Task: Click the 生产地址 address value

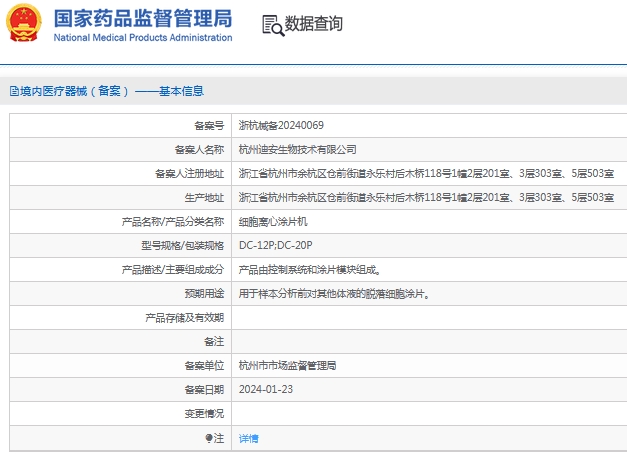Action: click(426, 198)
